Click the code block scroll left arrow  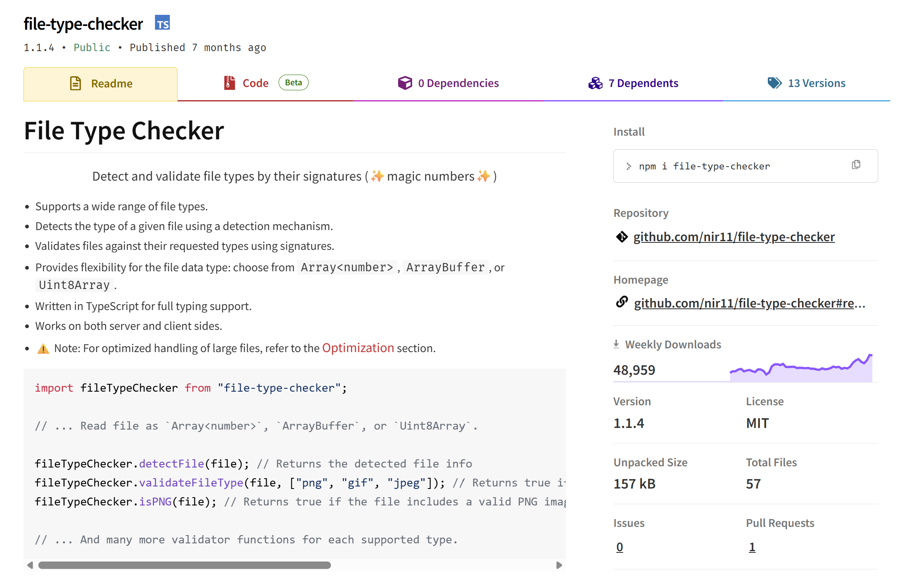click(30, 565)
